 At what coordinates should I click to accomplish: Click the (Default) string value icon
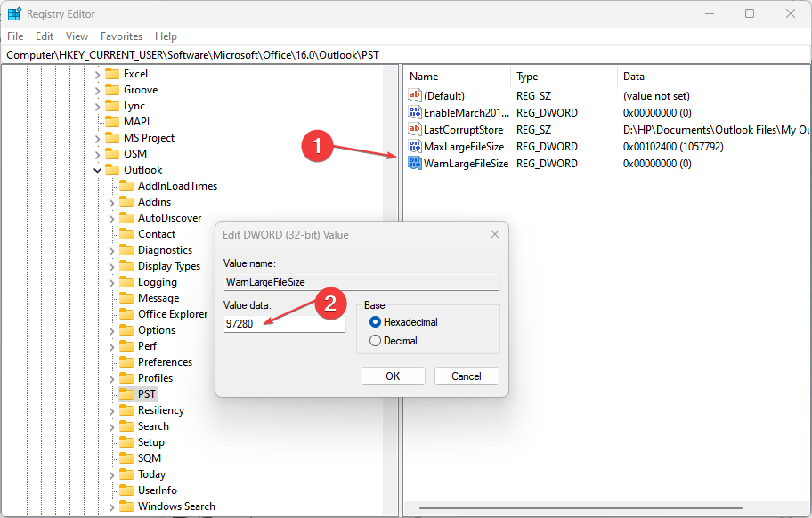(415, 96)
